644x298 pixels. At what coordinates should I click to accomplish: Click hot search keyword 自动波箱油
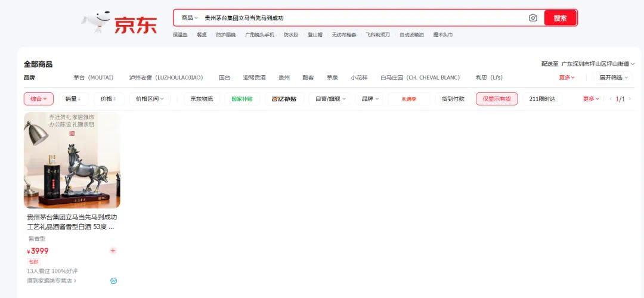click(411, 35)
